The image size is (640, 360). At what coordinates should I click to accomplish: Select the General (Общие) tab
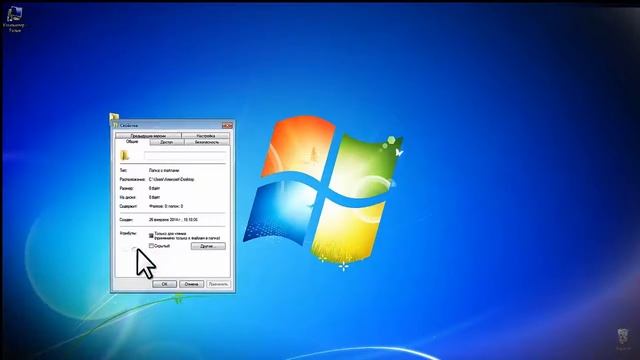[132, 142]
